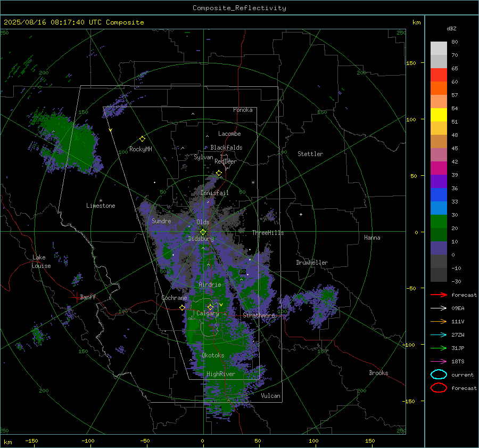Screen dimensions: 479x448
Task: Click the Brooks label
Action: (x=378, y=373)
